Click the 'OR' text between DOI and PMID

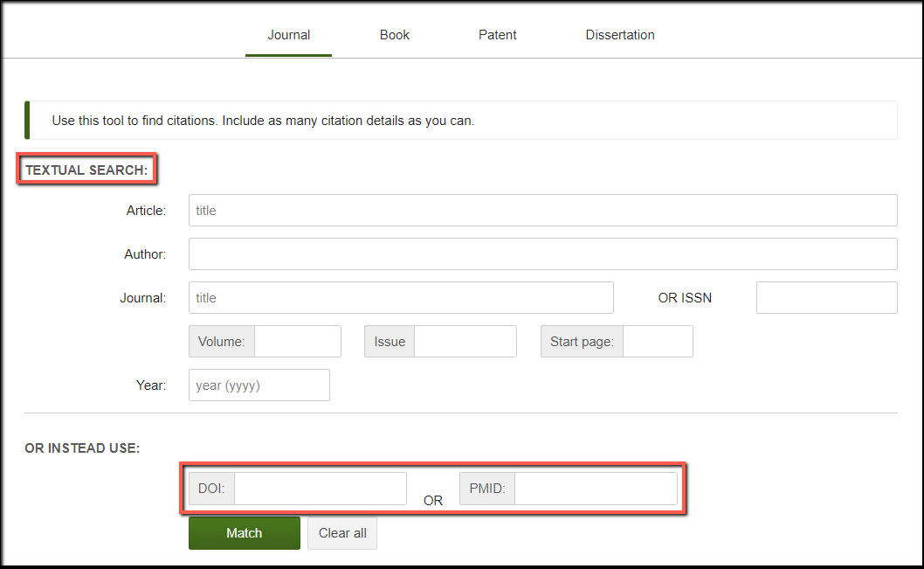[x=433, y=501]
